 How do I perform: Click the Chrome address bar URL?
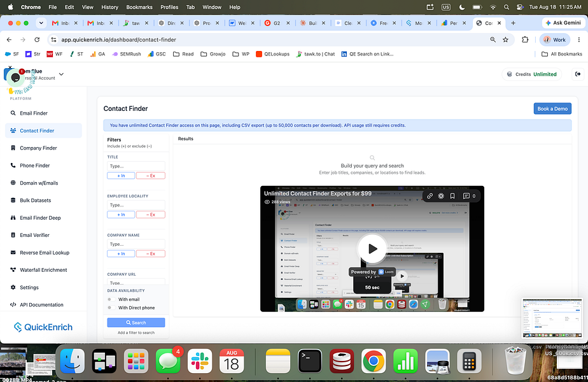point(118,39)
